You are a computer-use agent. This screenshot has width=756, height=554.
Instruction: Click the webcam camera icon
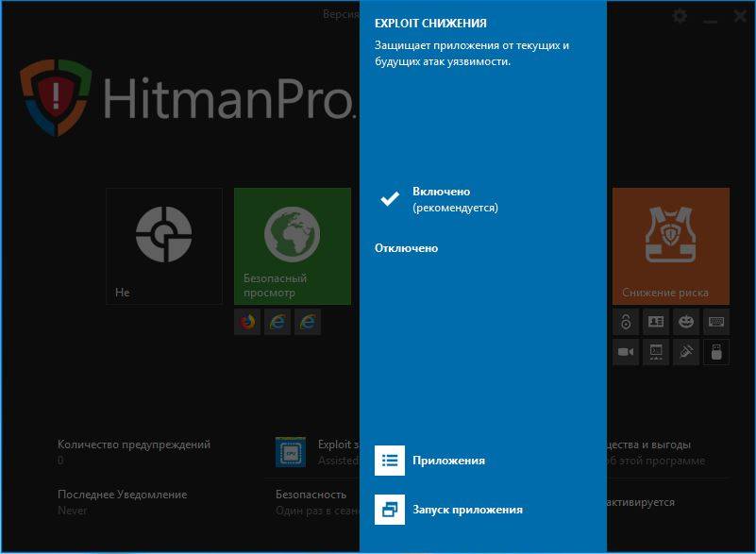pyautogui.click(x=626, y=352)
